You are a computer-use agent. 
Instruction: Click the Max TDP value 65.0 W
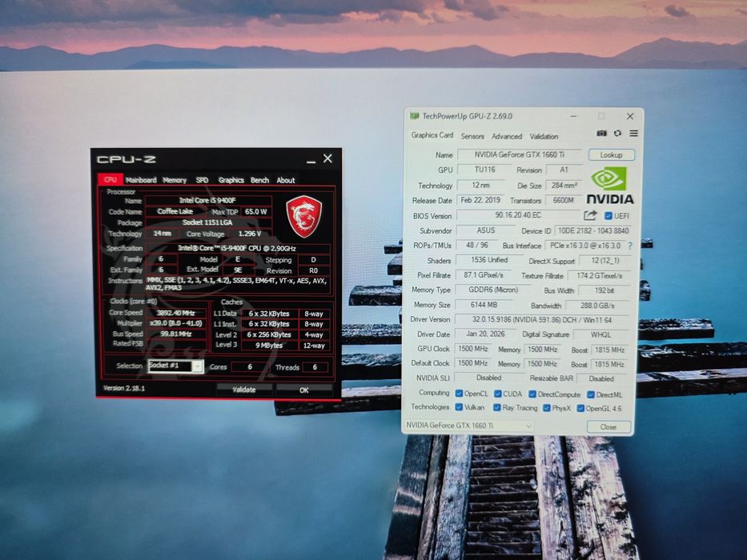[x=256, y=212]
